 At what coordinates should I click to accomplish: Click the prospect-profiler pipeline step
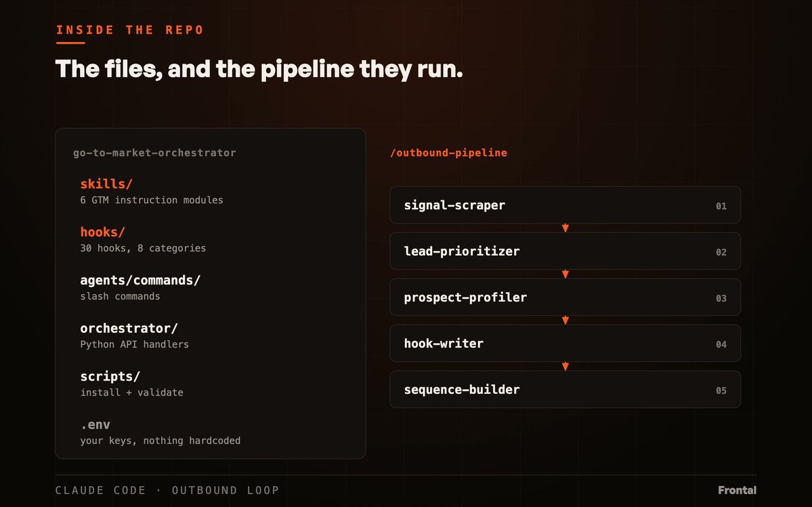[x=565, y=297]
